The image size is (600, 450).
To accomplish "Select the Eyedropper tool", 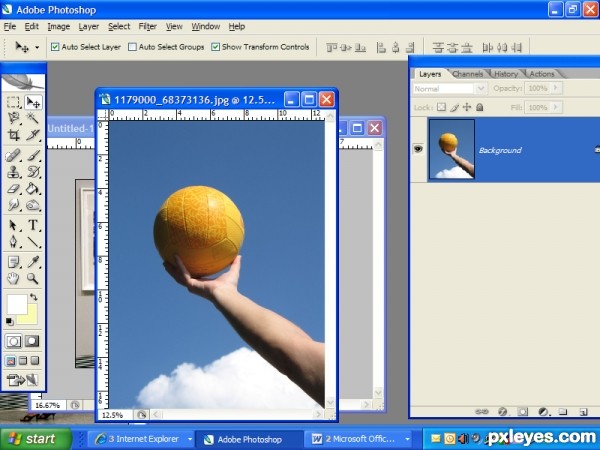I will coord(33,262).
